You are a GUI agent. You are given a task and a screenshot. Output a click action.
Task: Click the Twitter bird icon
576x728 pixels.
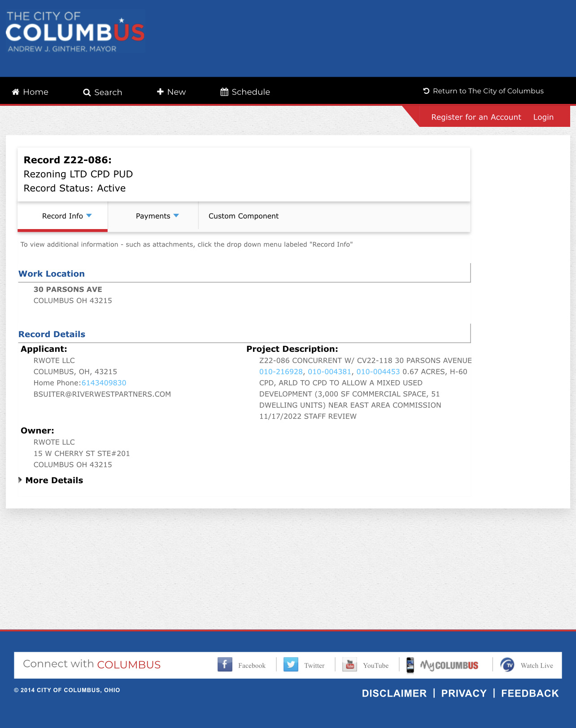tap(291, 664)
